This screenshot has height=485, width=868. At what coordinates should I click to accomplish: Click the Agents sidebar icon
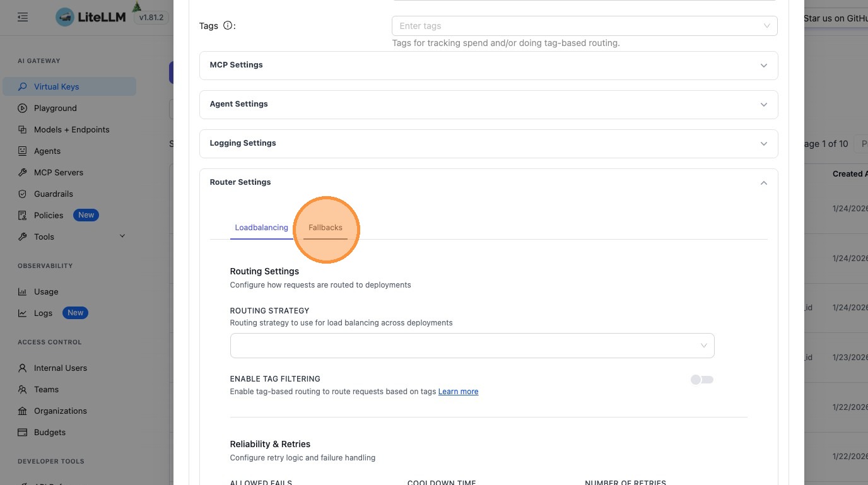pos(23,151)
